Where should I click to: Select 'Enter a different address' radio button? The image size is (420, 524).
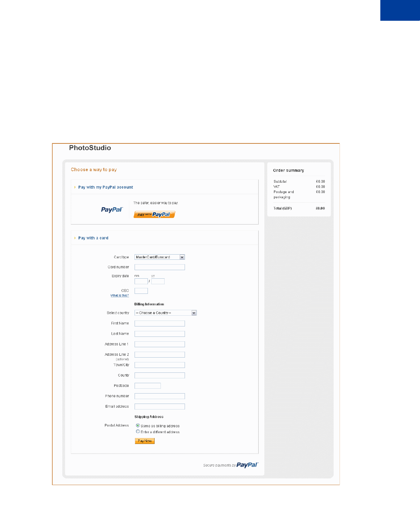[138, 432]
